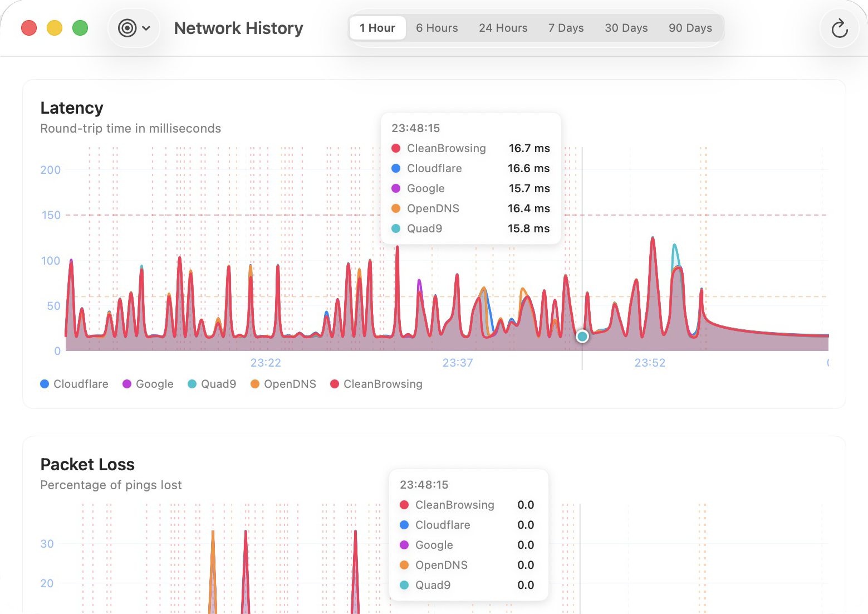
Task: Click the 150 label on Latency y-axis
Action: point(51,215)
